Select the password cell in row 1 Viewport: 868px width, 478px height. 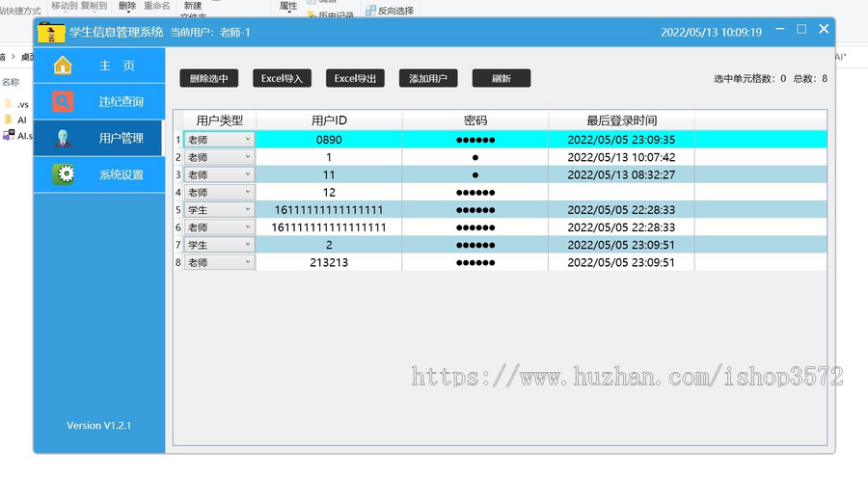(475, 140)
